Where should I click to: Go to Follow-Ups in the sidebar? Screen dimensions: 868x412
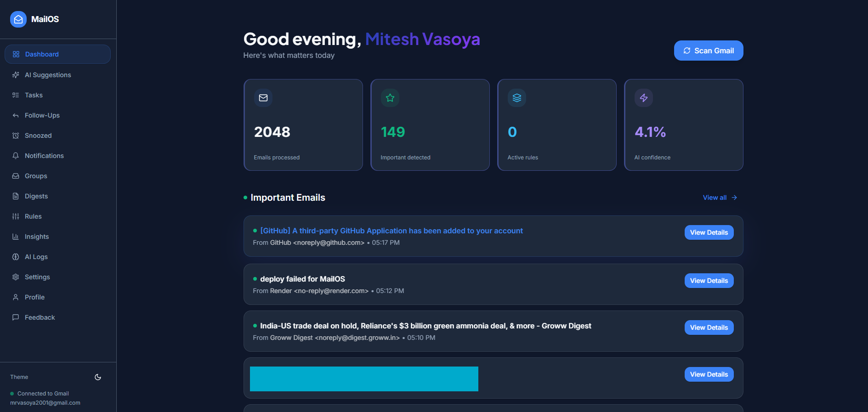click(42, 115)
